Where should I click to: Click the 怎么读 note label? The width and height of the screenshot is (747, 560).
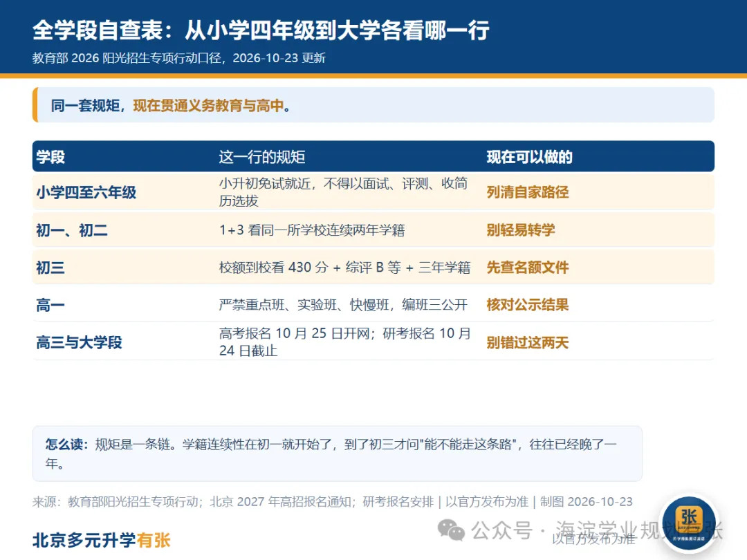[66, 445]
